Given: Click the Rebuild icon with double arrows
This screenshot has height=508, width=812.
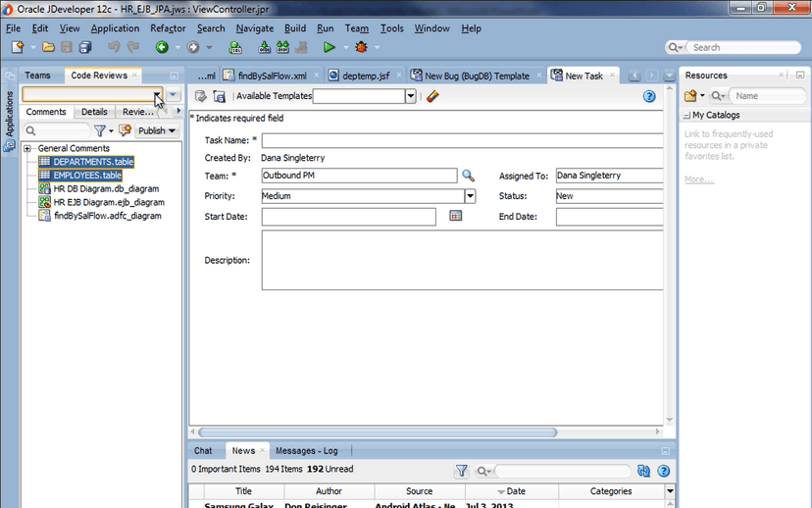Looking at the screenshot, I should (x=282, y=47).
